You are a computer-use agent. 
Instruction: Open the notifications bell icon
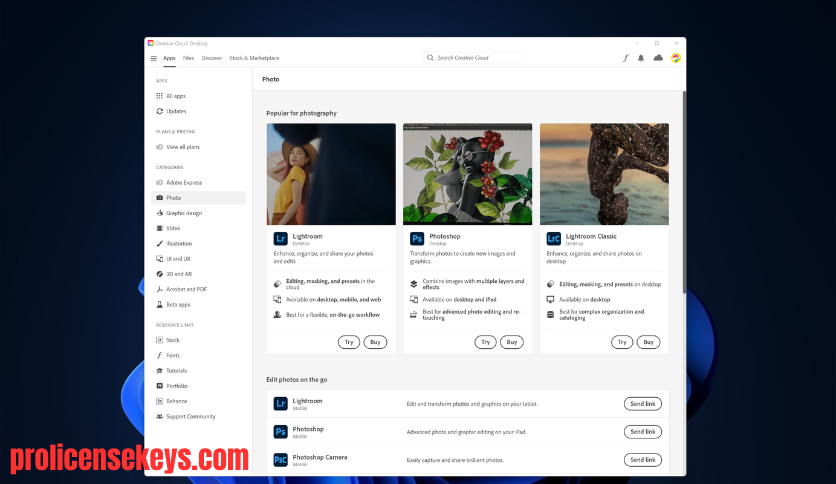pyautogui.click(x=641, y=58)
